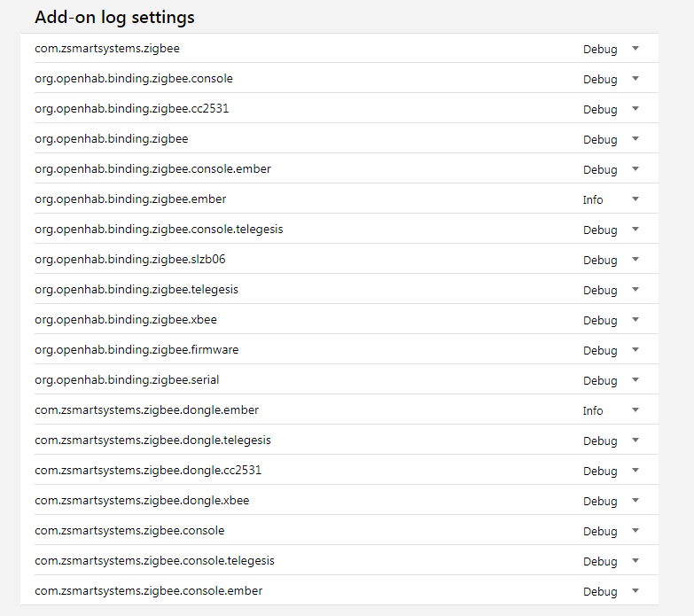This screenshot has width=694, height=616.
Task: Open log level dropdown for org.openhab.binding.zigbee.cc2531
Action: [611, 109]
